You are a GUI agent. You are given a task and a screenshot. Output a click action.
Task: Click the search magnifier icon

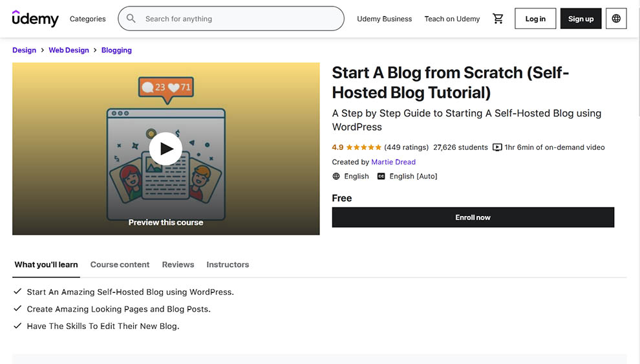point(131,19)
